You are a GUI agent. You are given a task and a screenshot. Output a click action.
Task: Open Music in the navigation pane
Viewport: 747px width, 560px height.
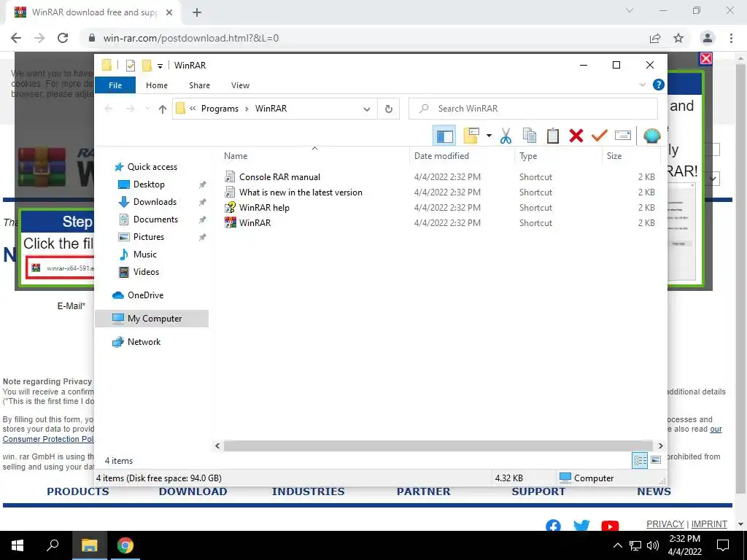click(145, 254)
